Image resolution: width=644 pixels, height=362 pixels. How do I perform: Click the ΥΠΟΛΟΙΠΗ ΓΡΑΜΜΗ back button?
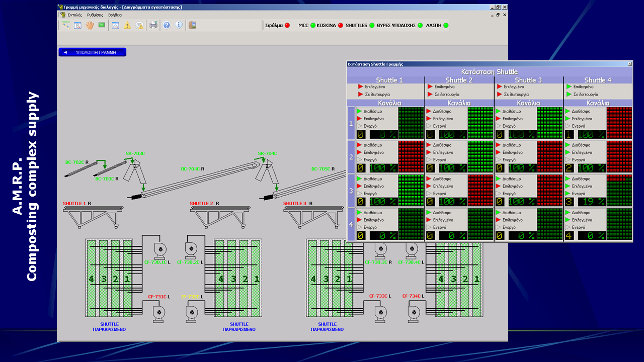tap(92, 52)
